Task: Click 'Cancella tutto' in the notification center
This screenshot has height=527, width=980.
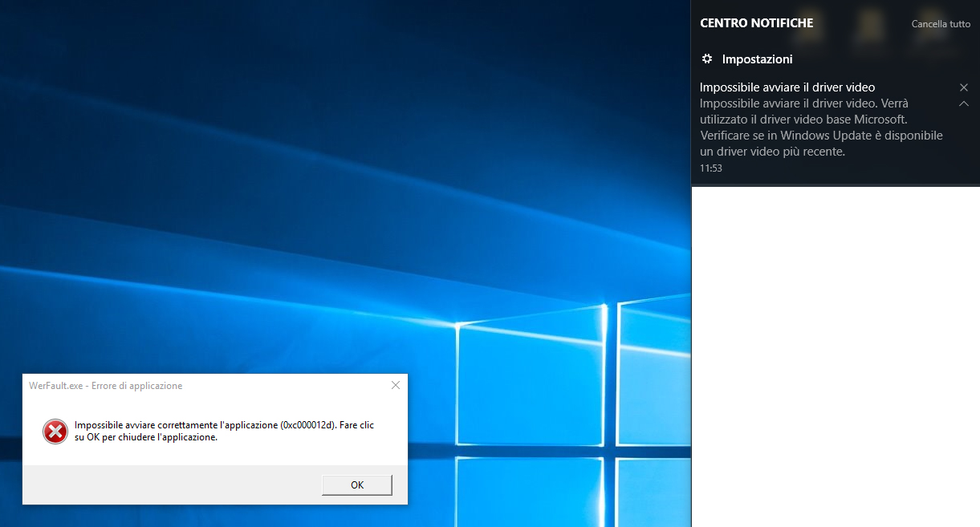Action: pos(941,24)
